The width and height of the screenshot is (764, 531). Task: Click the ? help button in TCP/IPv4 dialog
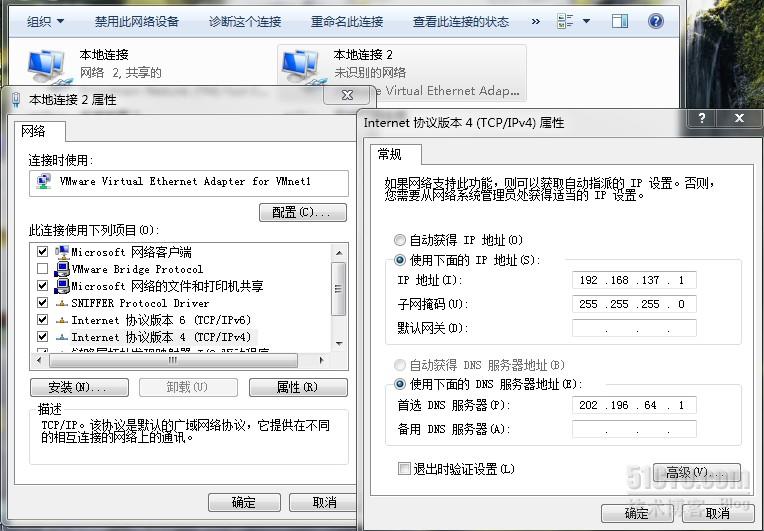702,118
